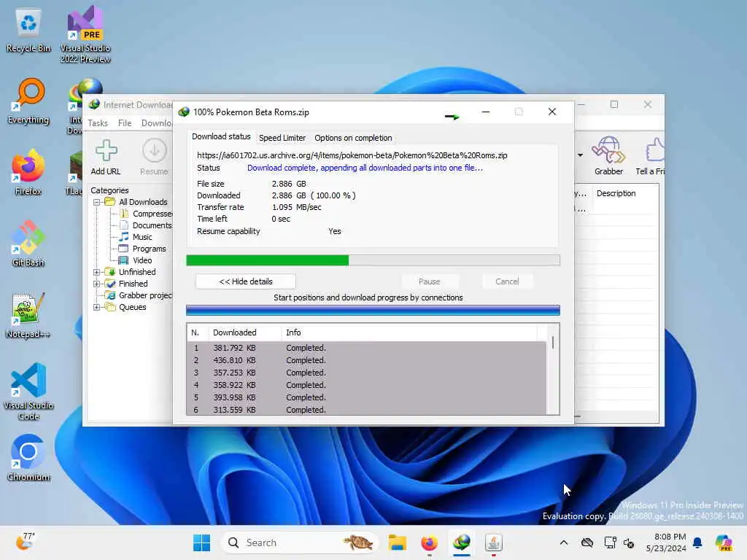This screenshot has height=560, width=747.
Task: Click the notification bell in system tray
Action: point(697,542)
